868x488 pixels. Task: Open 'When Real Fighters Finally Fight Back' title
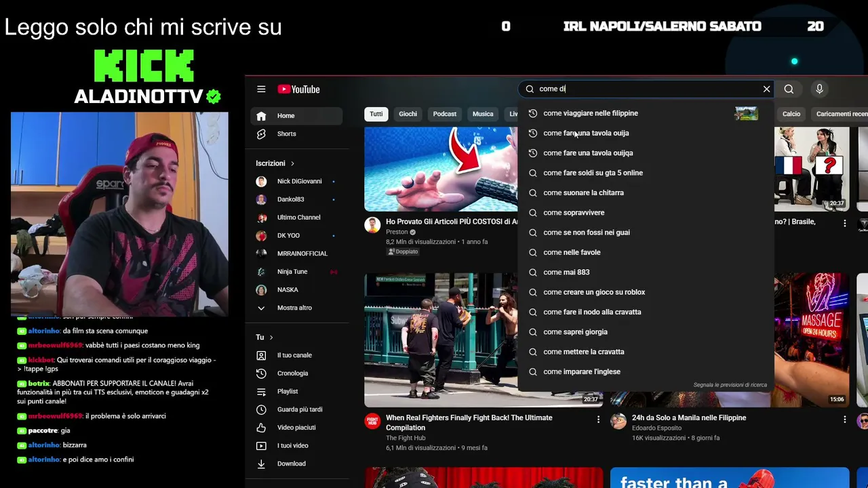point(469,423)
